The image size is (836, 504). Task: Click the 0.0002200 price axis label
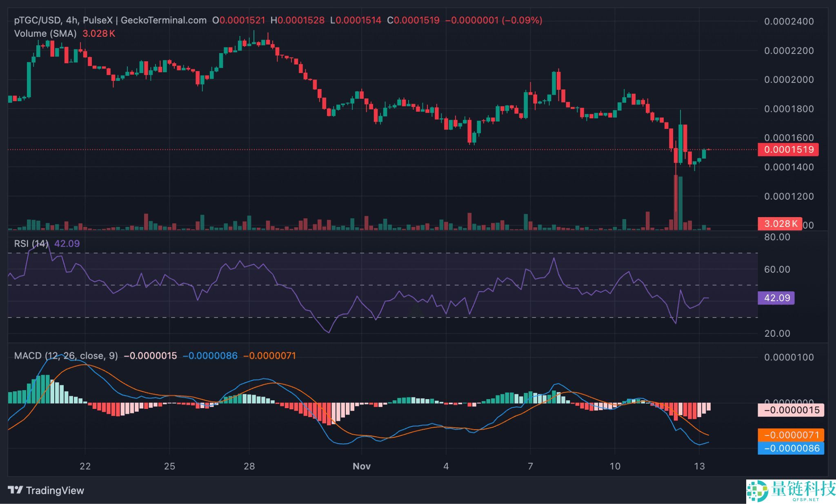coord(789,51)
